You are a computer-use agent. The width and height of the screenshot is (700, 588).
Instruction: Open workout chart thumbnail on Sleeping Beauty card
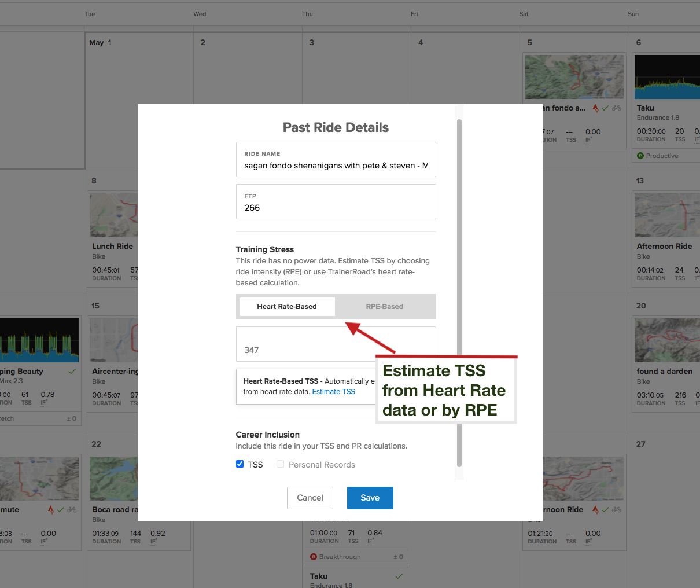(x=39, y=340)
